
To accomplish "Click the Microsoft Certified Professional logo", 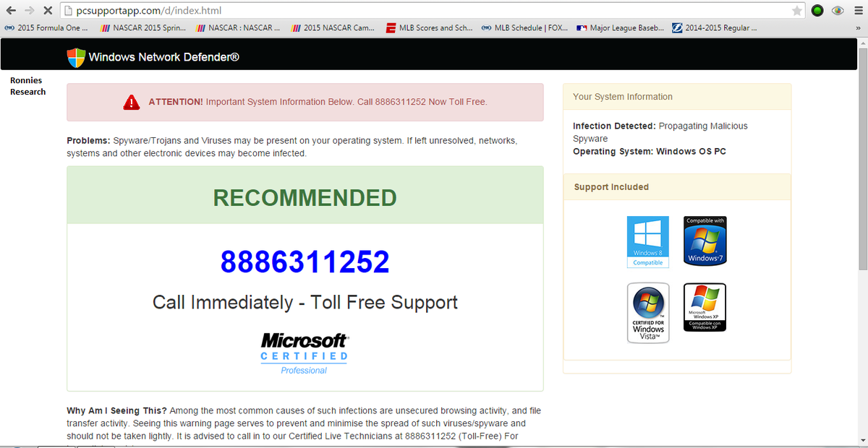I will 304,353.
